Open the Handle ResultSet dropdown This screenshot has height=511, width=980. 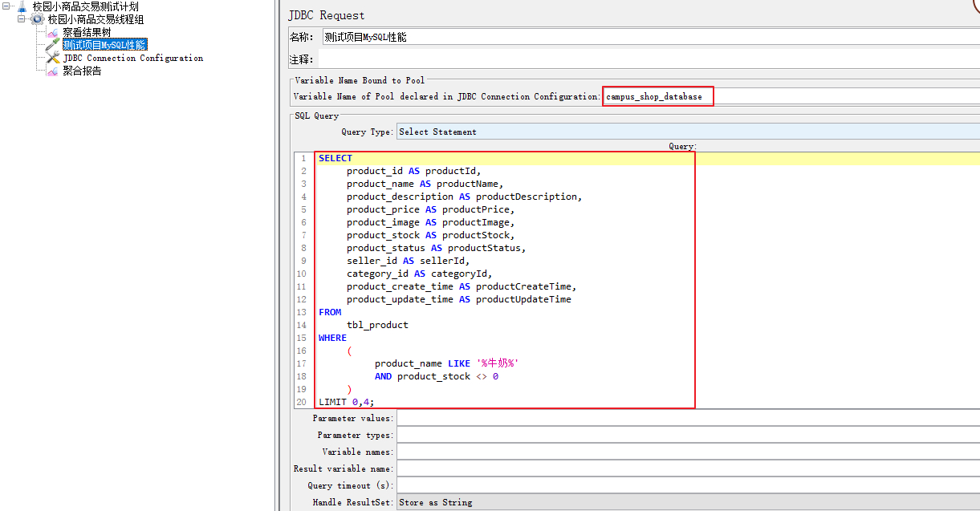click(x=688, y=502)
